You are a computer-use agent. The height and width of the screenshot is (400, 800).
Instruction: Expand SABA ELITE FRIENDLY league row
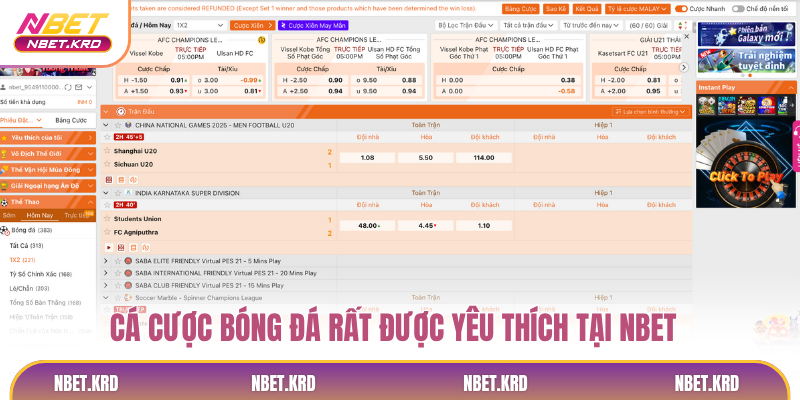tap(106, 261)
